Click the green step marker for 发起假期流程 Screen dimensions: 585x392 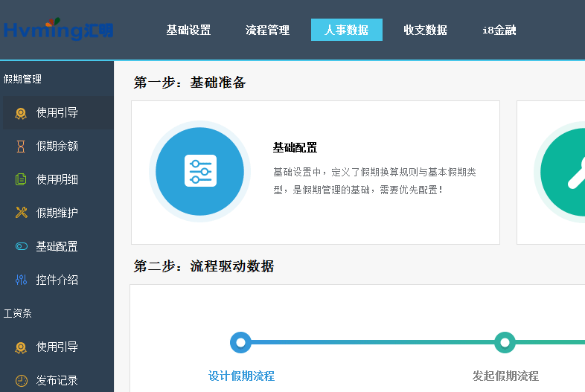pyautogui.click(x=505, y=342)
